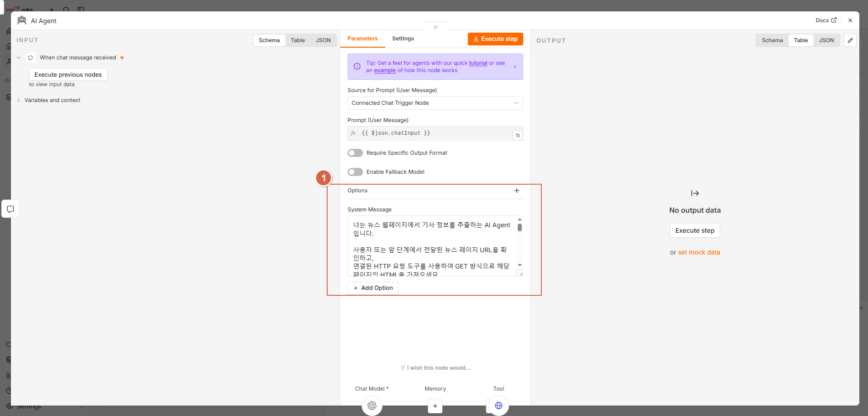
Task: Open Docs external link icon
Action: pos(834,20)
